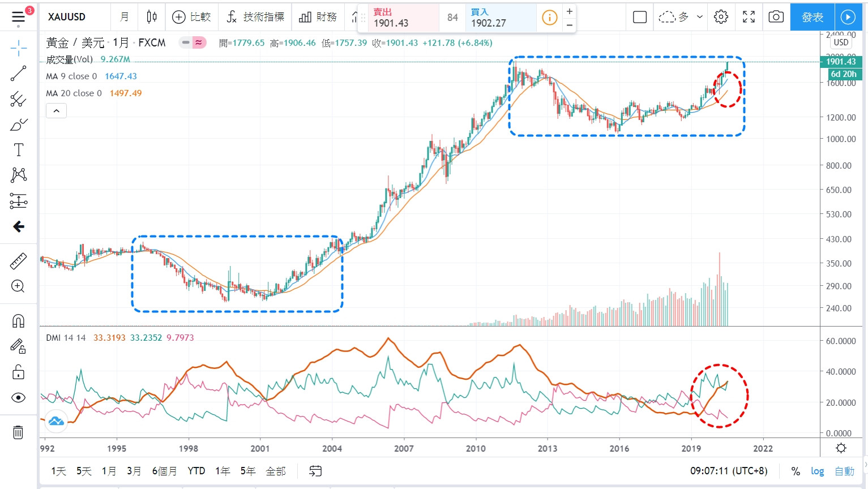Enter fullscreen mode
Viewport: 868px width, 489px height.
749,17
